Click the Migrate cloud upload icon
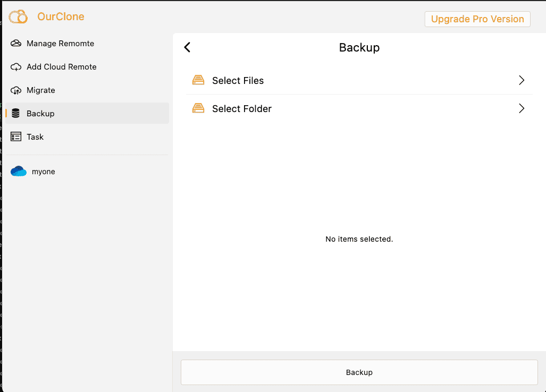 click(16, 90)
